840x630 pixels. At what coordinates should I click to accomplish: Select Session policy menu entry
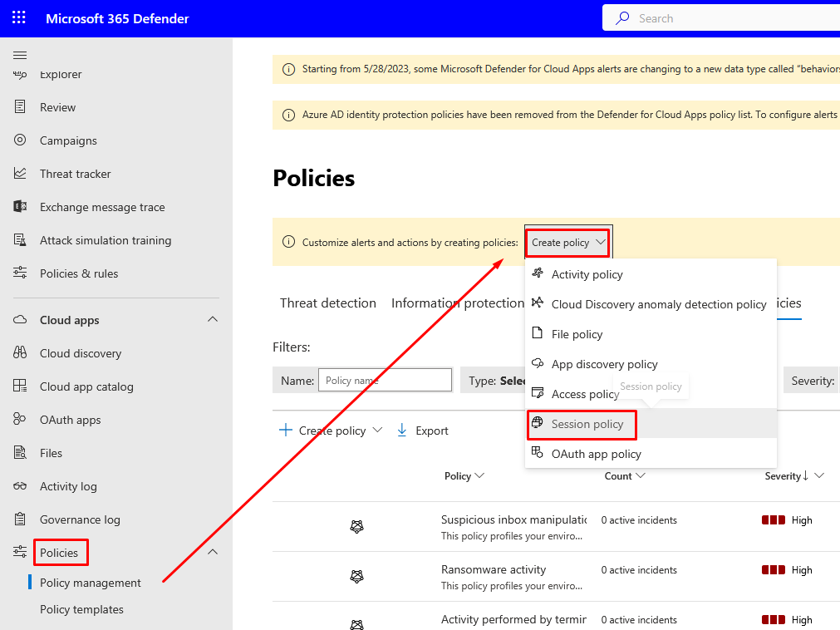[651, 424]
